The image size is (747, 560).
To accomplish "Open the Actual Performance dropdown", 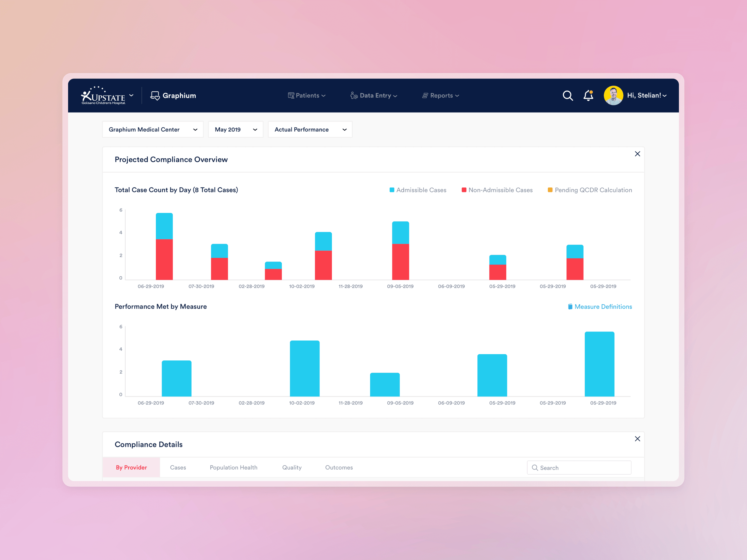I will [310, 130].
